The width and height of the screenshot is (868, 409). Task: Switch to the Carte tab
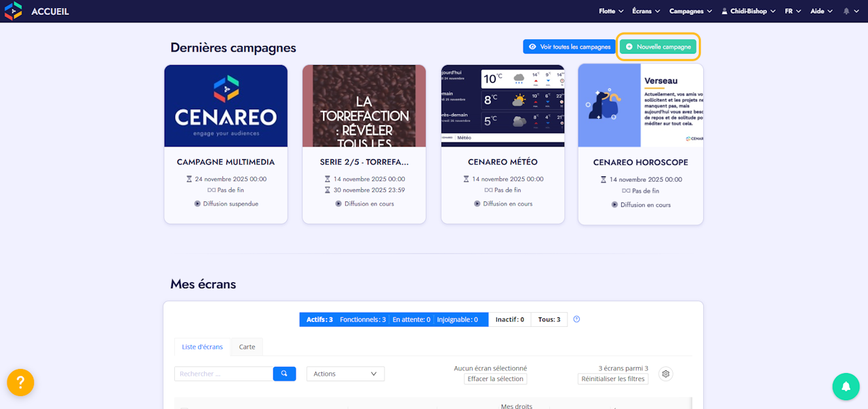point(247,347)
